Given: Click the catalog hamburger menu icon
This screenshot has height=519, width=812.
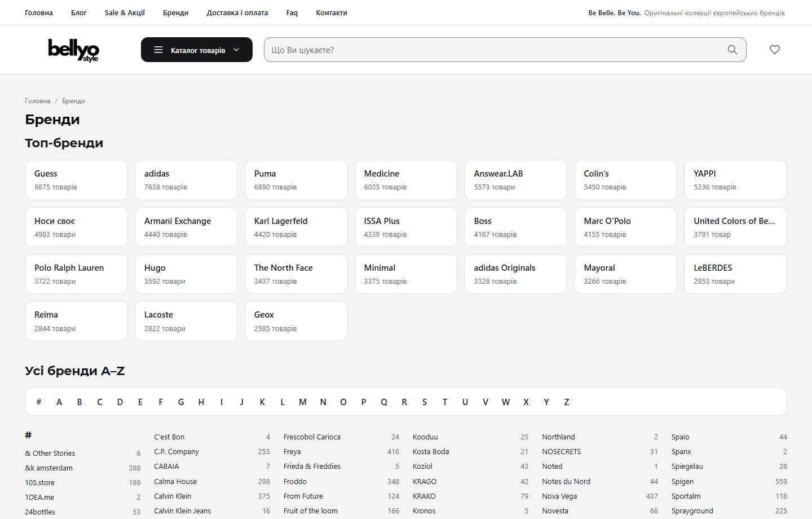Looking at the screenshot, I should click(x=158, y=50).
